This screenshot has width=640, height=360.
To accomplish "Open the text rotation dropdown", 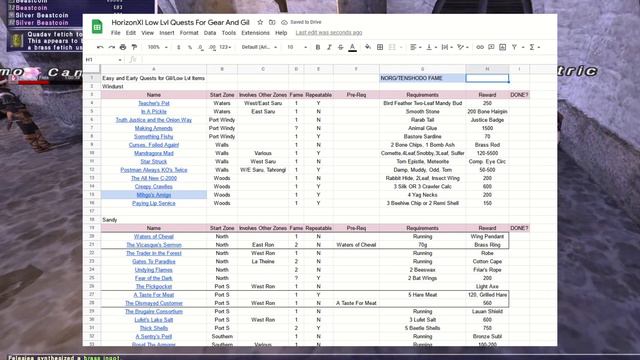I will (463, 47).
